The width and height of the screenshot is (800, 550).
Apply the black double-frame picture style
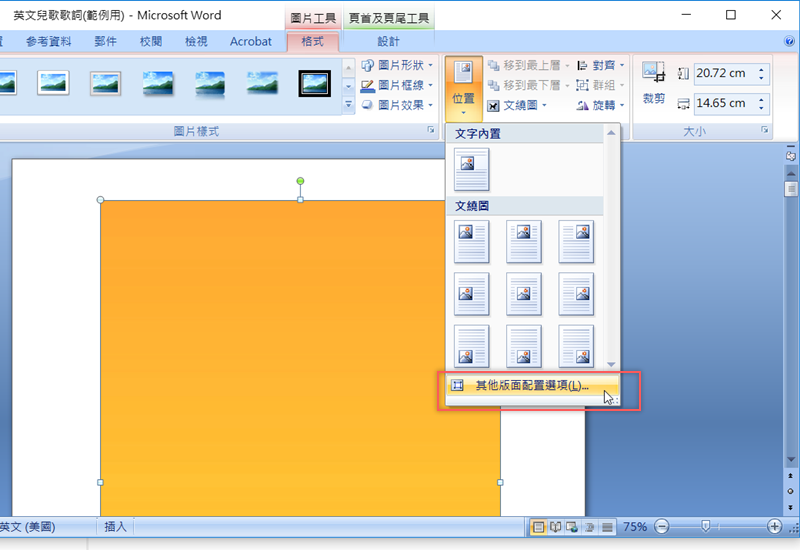[x=314, y=83]
